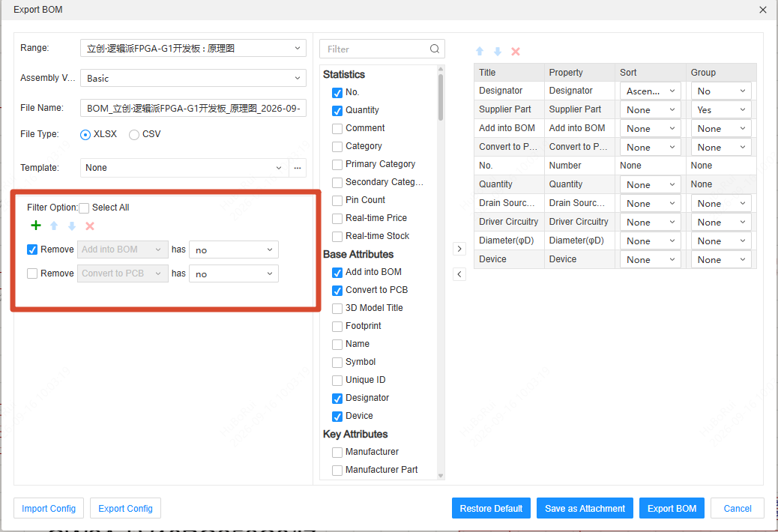
Task: Close the Export BOM dialog
Action: [x=762, y=10]
